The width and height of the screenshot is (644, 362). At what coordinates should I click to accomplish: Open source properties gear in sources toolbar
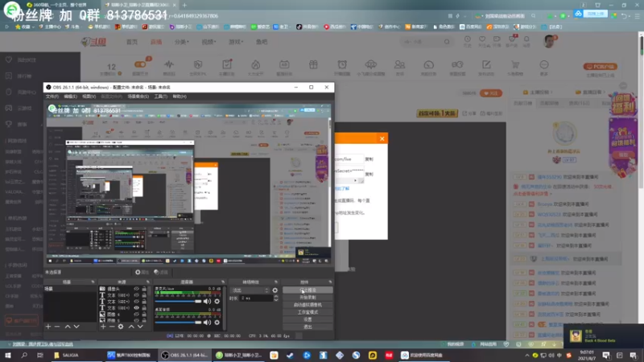[121, 327]
